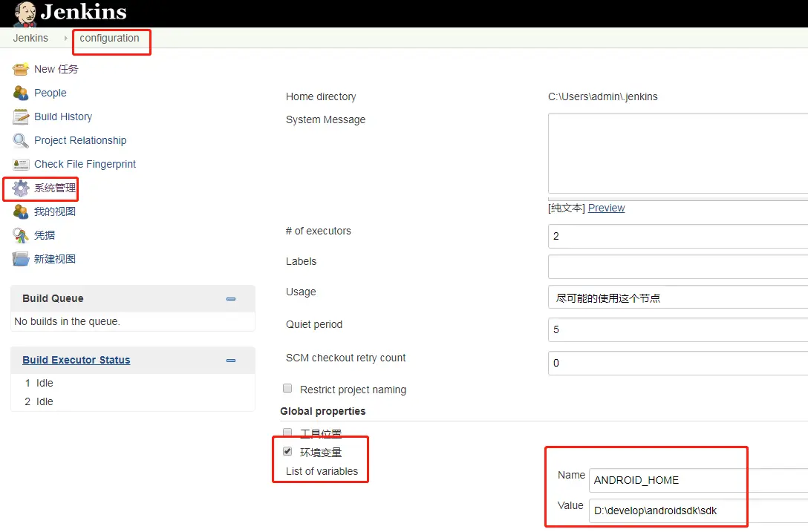Open the People link
The width and height of the screenshot is (808, 532).
[50, 93]
